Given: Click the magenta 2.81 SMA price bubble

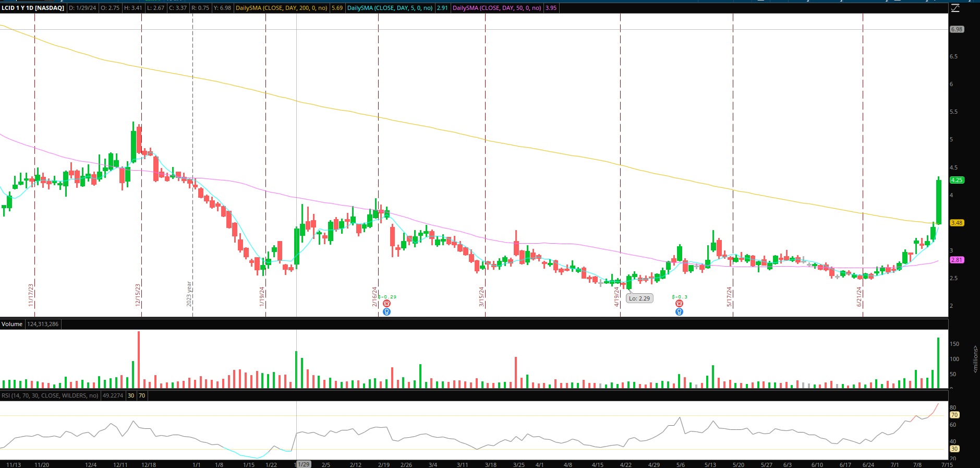Looking at the screenshot, I should coord(957,260).
